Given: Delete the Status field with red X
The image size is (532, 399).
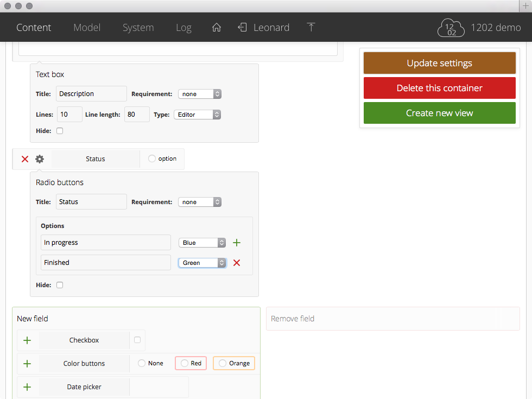Looking at the screenshot, I should (x=25, y=159).
